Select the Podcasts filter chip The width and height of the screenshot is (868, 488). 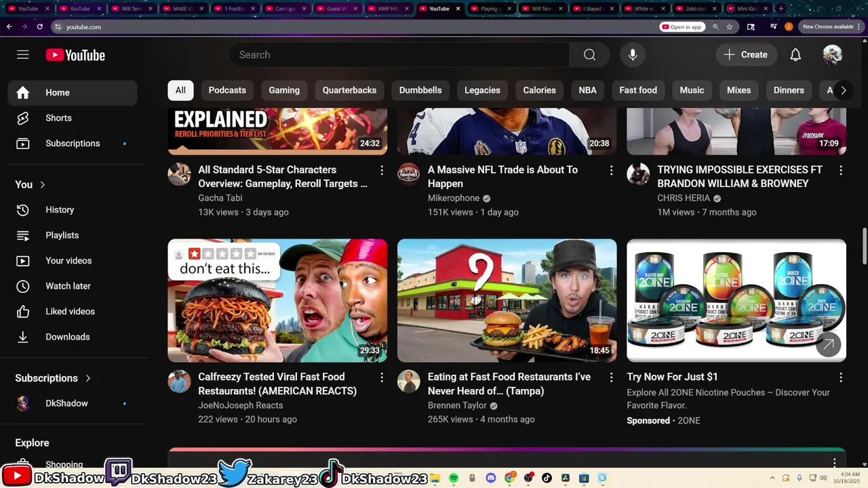click(x=227, y=90)
